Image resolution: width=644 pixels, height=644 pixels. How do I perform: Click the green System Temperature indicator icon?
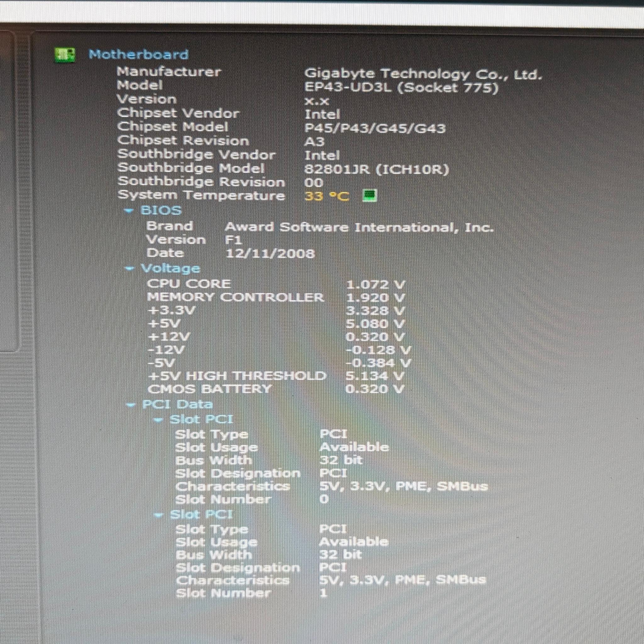tap(370, 196)
